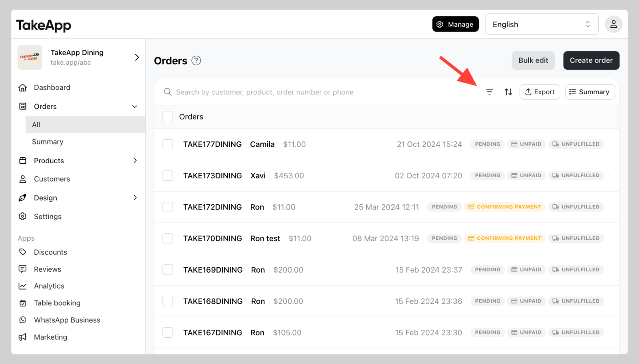The image size is (639, 364).
Task: Open Summary under Orders in sidebar
Action: 48,142
